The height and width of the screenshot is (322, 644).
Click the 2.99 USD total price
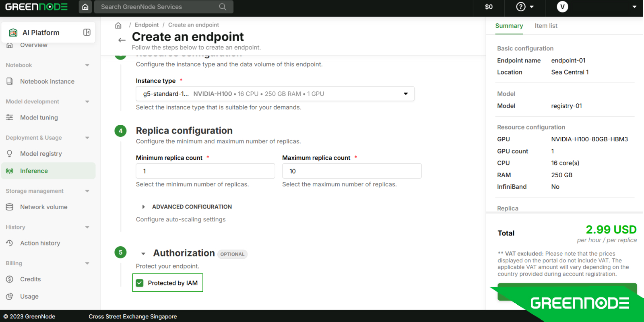point(611,229)
